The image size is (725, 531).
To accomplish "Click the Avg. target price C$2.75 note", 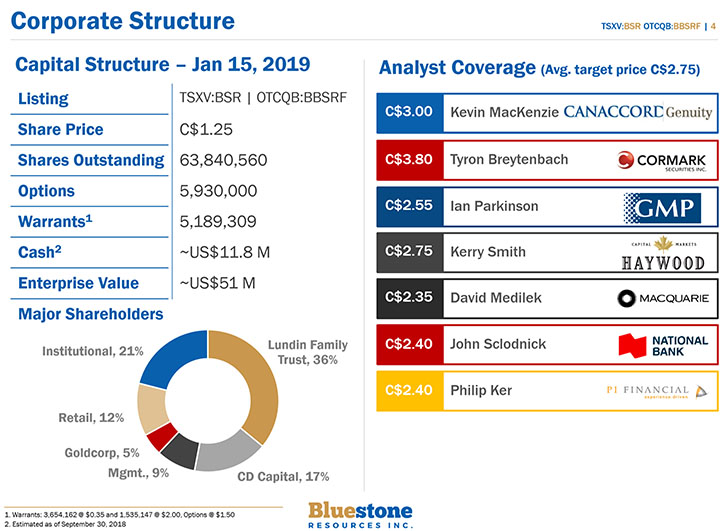I will click(621, 70).
